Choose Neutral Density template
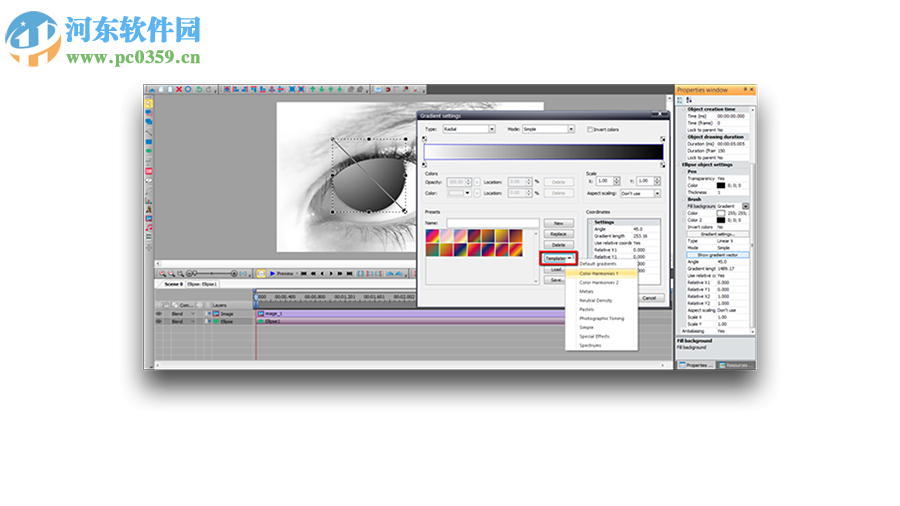 [x=601, y=301]
